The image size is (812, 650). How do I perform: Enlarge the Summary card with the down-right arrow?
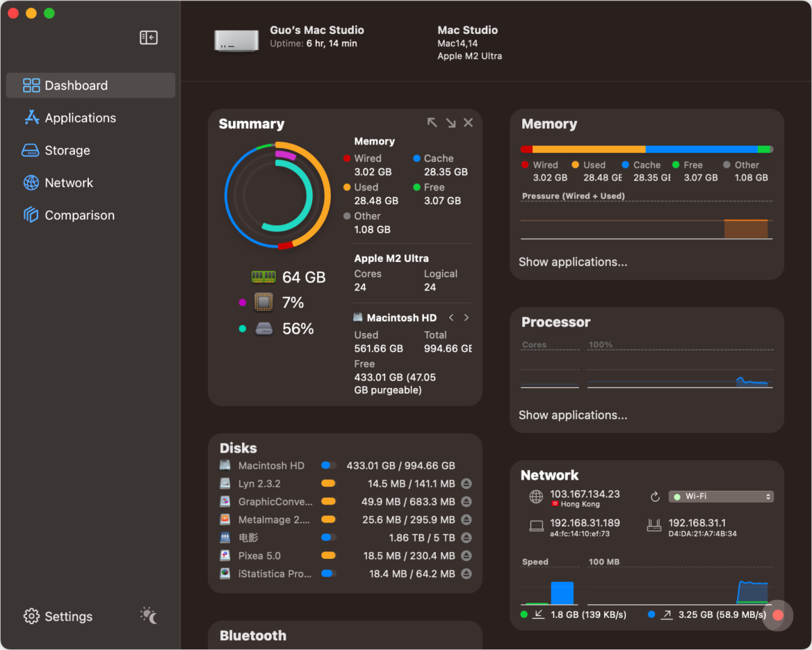point(450,123)
